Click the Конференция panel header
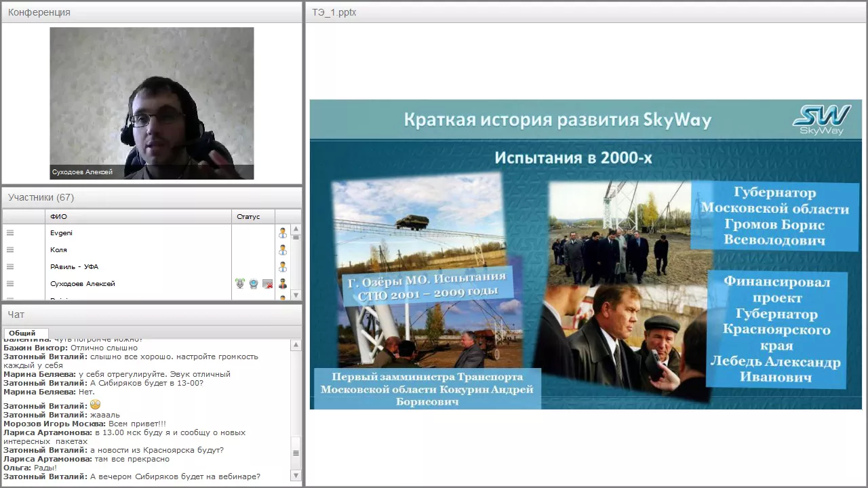This screenshot has width=868, height=488. 152,12
